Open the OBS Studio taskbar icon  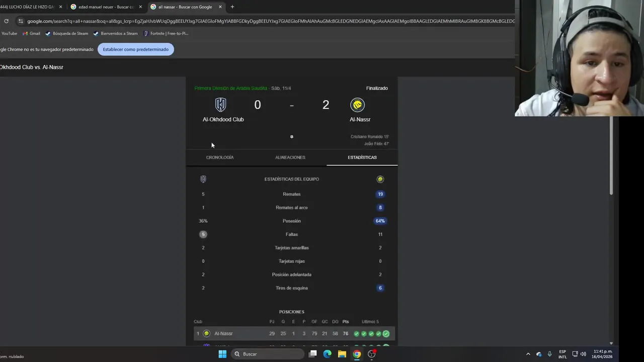click(x=372, y=354)
